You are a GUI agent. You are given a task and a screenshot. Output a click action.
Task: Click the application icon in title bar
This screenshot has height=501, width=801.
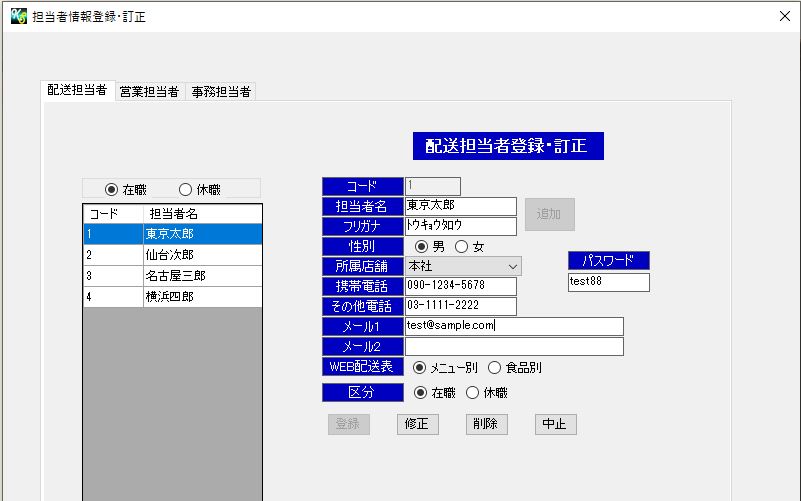(17, 16)
